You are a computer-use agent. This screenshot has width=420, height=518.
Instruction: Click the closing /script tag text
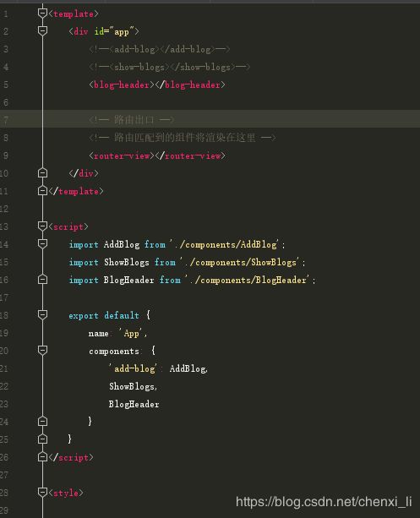coord(71,457)
